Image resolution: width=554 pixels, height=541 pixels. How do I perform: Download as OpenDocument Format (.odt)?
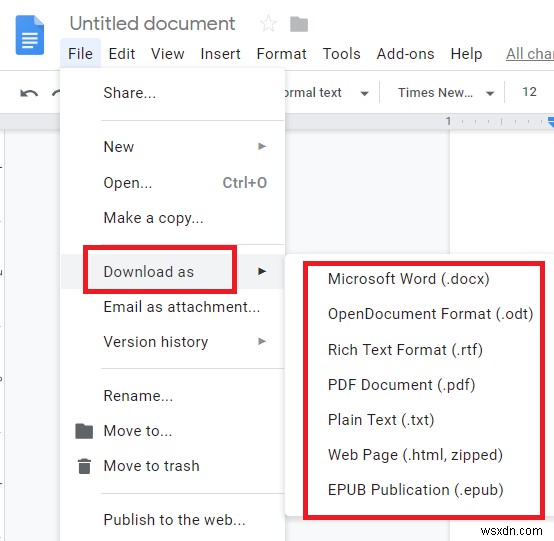tap(430, 314)
